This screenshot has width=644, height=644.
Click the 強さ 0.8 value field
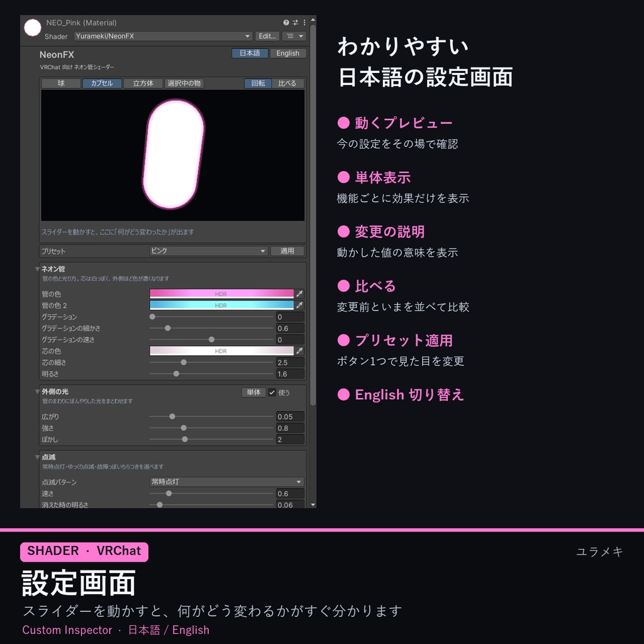pyautogui.click(x=290, y=428)
